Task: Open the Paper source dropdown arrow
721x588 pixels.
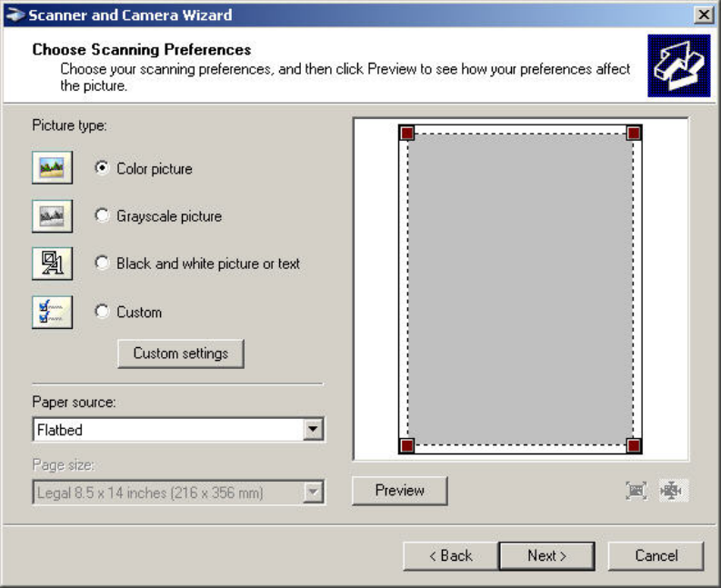Action: point(314,429)
